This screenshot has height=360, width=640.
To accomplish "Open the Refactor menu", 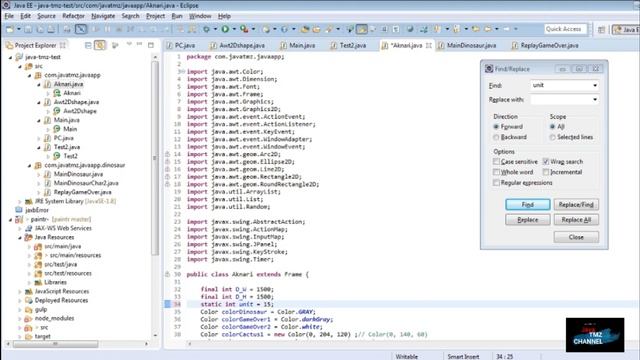I will [x=73, y=16].
